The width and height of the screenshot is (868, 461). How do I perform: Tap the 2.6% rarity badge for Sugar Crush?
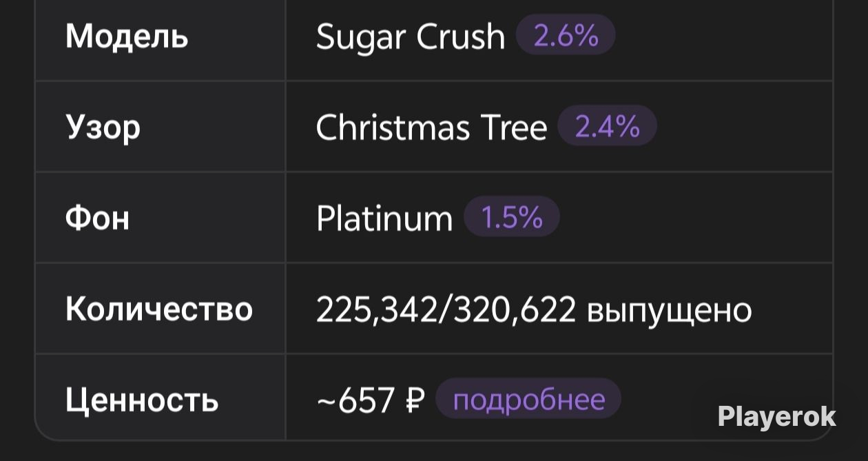click(x=566, y=36)
